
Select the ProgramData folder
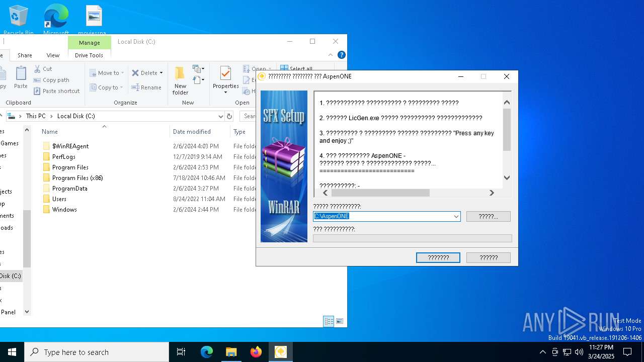click(x=70, y=189)
